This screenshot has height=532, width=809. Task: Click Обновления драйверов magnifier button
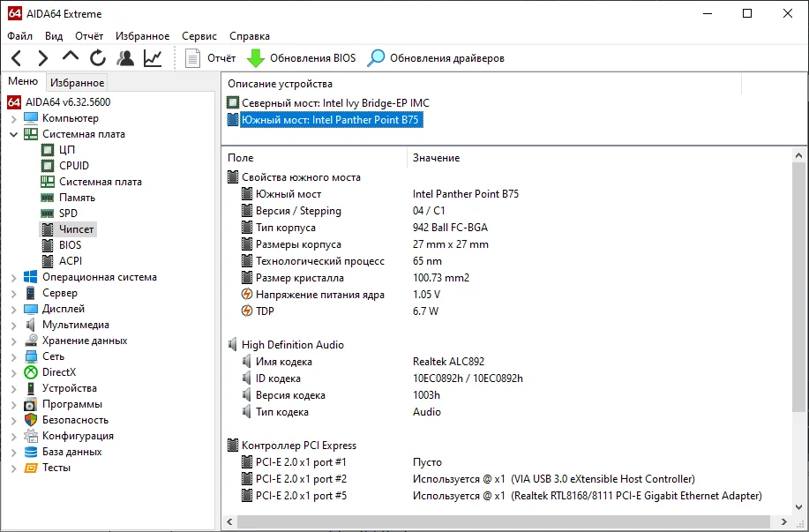click(436, 58)
